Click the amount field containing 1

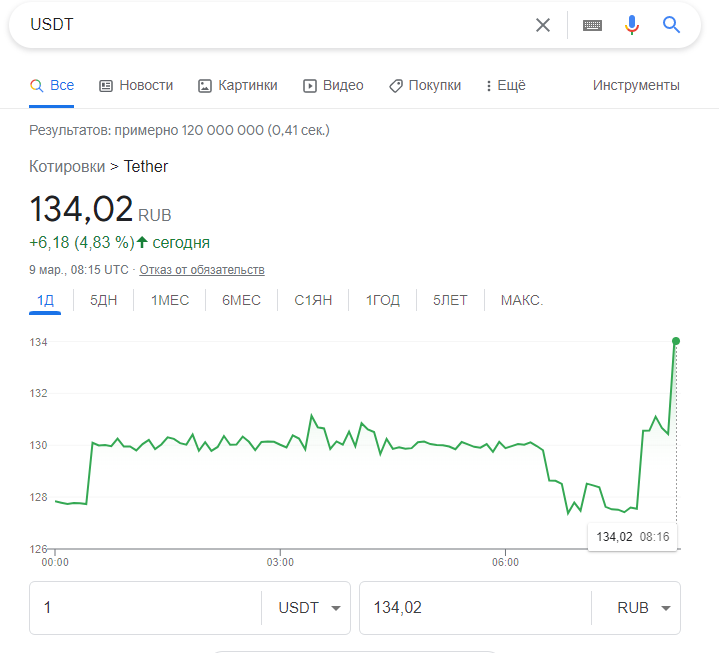click(x=145, y=608)
